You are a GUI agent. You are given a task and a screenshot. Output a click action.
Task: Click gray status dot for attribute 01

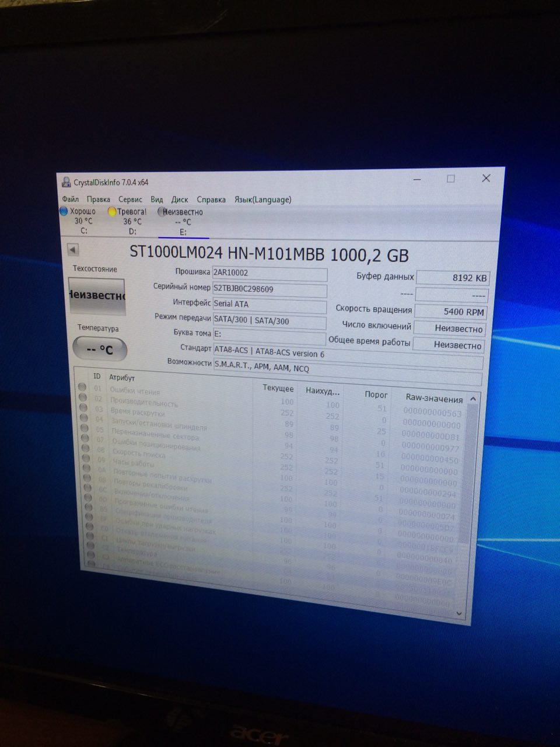(82, 387)
